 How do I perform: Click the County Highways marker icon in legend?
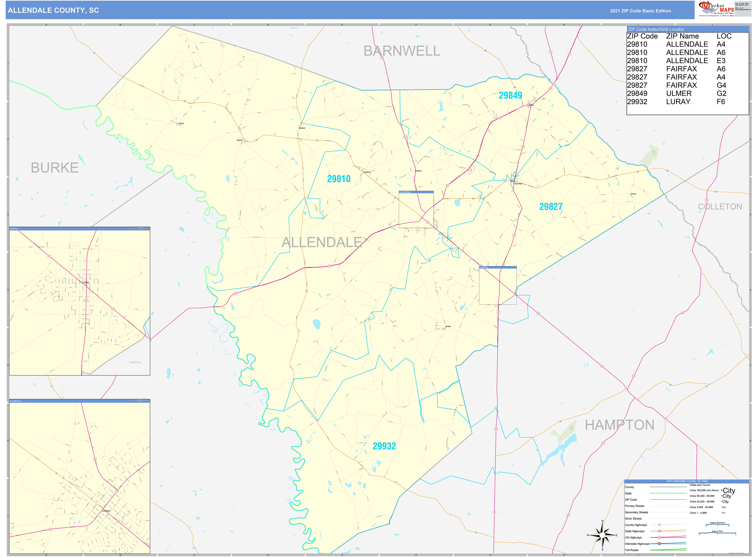(659, 525)
